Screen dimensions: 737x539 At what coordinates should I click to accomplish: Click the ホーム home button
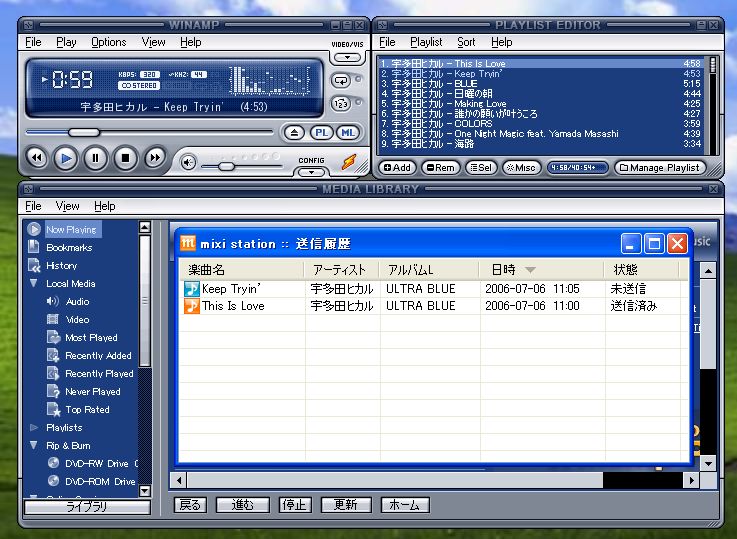tap(405, 505)
